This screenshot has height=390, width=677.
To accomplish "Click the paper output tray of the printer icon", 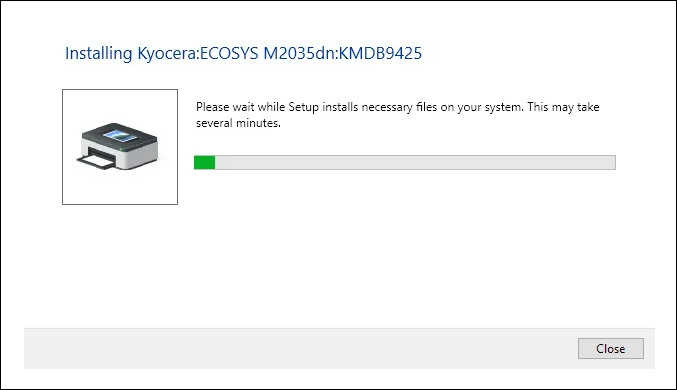I will (97, 162).
